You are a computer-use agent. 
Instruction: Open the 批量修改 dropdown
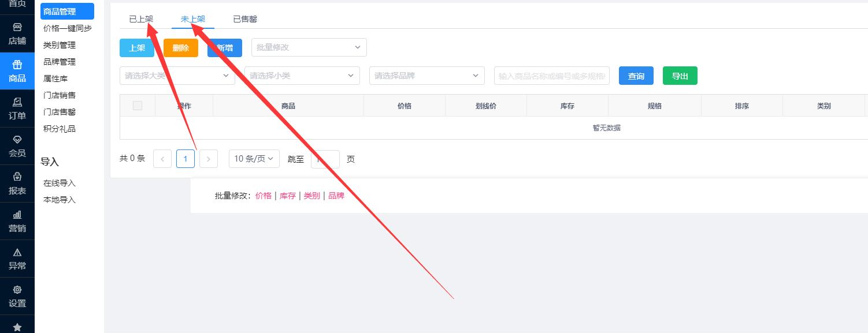[x=309, y=47]
